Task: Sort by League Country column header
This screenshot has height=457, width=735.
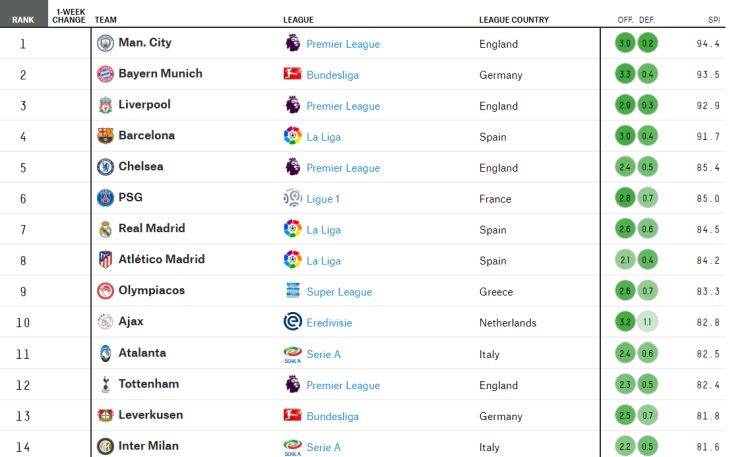Action: point(514,19)
